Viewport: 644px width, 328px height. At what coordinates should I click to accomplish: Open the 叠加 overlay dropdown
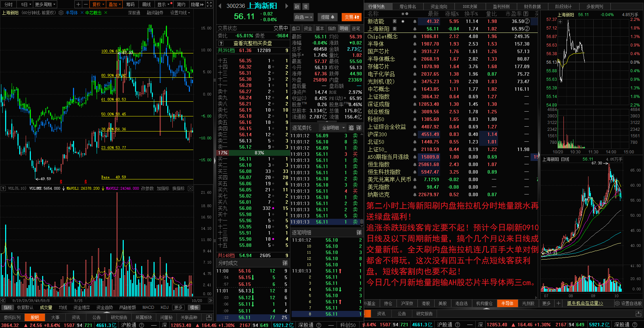click(114, 4)
